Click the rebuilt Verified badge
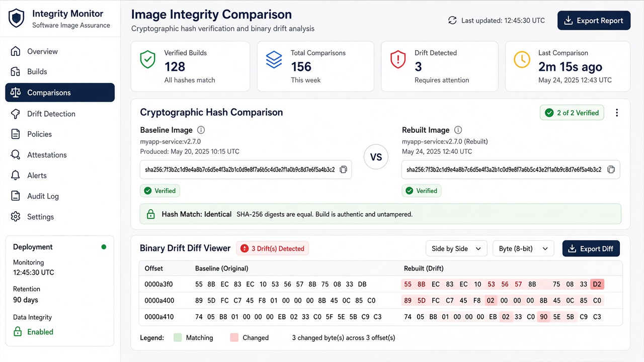This screenshot has height=362, width=644. coord(421,191)
